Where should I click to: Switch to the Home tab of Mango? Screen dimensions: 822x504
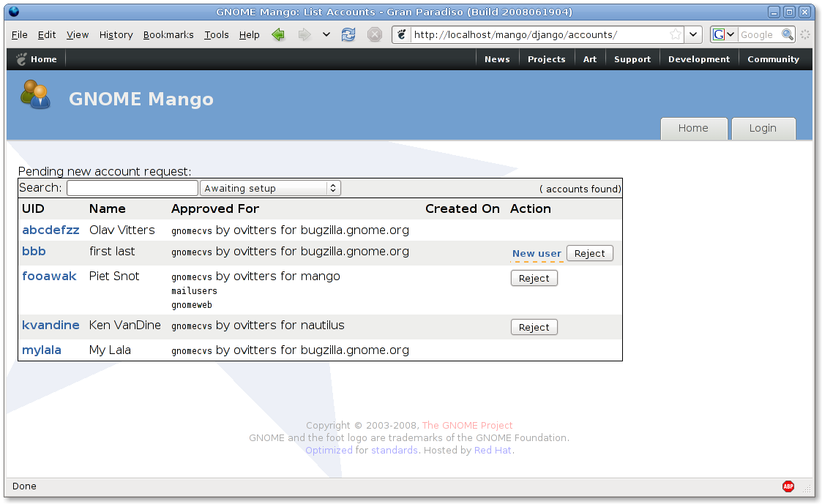point(694,128)
